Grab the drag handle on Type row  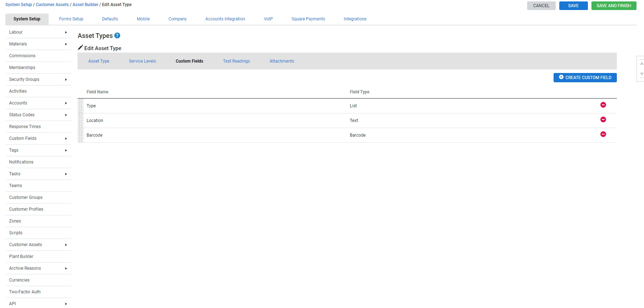(80, 106)
